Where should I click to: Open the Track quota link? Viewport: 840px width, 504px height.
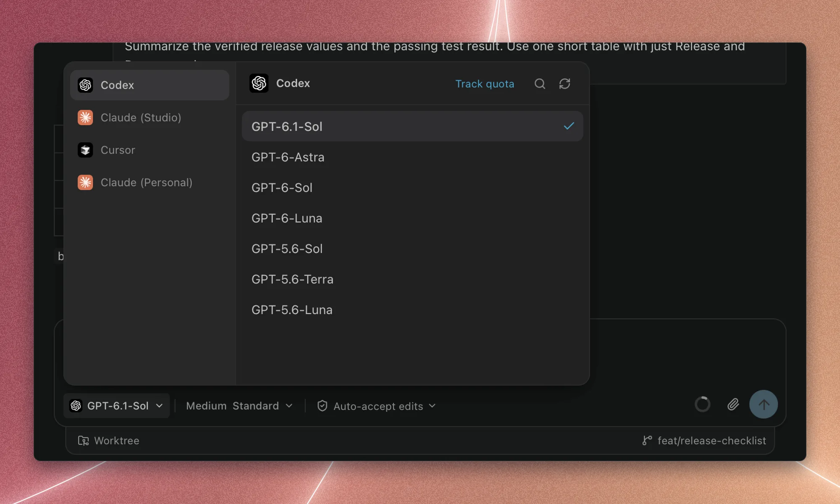[x=485, y=84]
